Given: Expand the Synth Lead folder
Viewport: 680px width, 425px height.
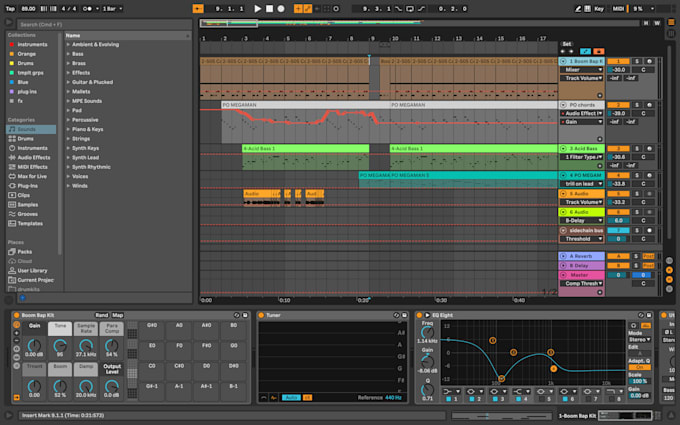Looking at the screenshot, I should (68, 157).
